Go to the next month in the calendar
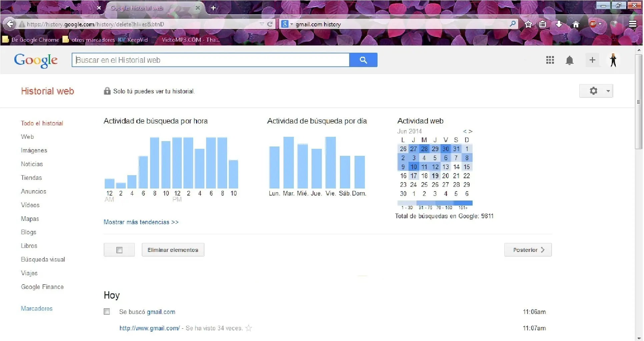This screenshot has width=644, height=341. coord(471,131)
